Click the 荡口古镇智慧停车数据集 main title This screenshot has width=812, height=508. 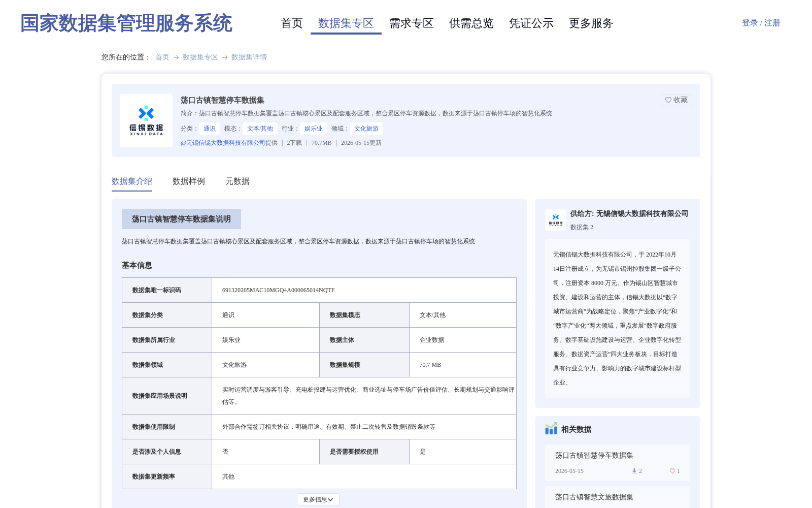[222, 100]
